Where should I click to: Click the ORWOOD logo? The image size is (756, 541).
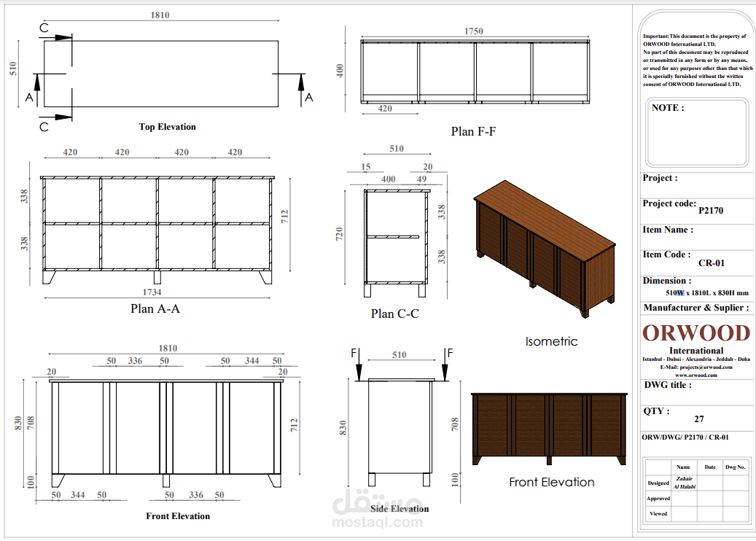(x=696, y=332)
